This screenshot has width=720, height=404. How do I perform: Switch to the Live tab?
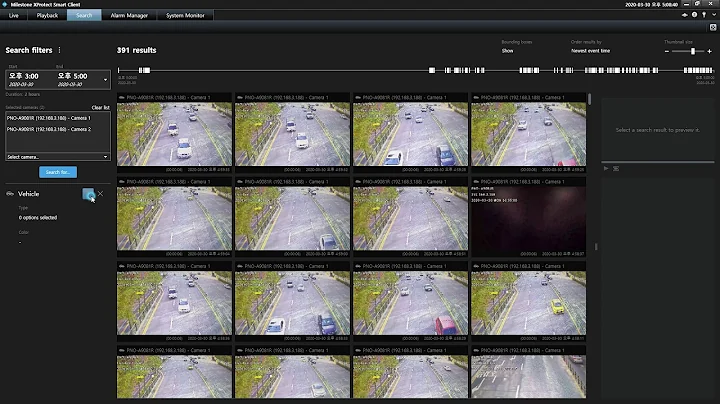[x=14, y=15]
